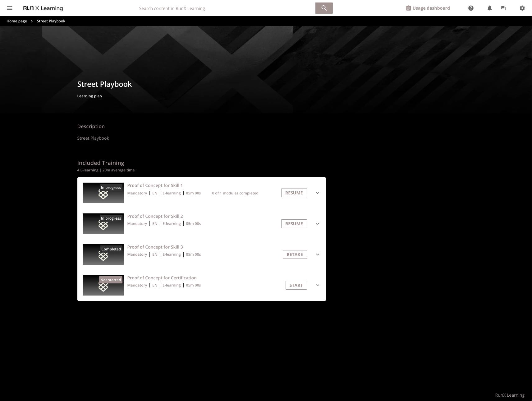Open the hamburger navigation menu
532x401 pixels.
[10, 8]
